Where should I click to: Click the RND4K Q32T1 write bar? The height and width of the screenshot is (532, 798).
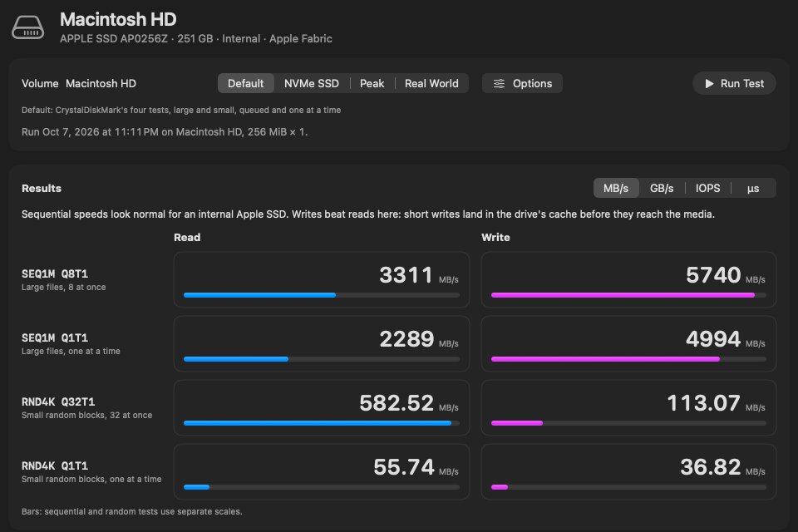click(x=628, y=423)
